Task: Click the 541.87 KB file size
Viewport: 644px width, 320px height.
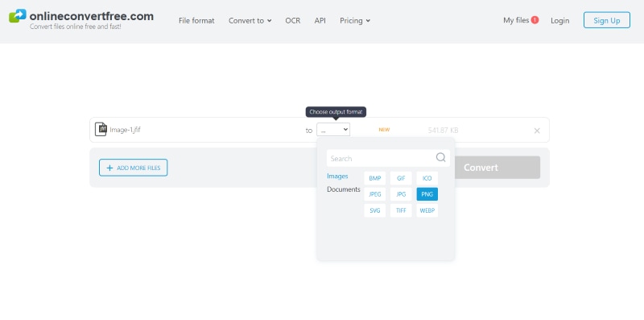Action: [x=444, y=131]
